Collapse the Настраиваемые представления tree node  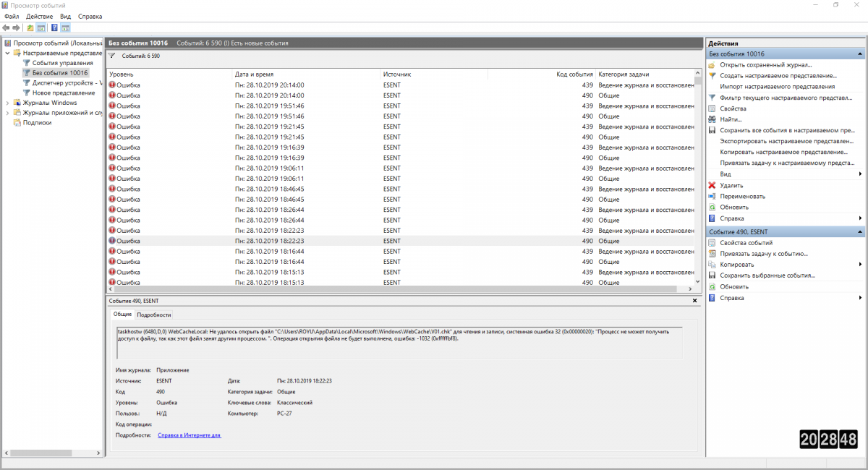[8, 53]
